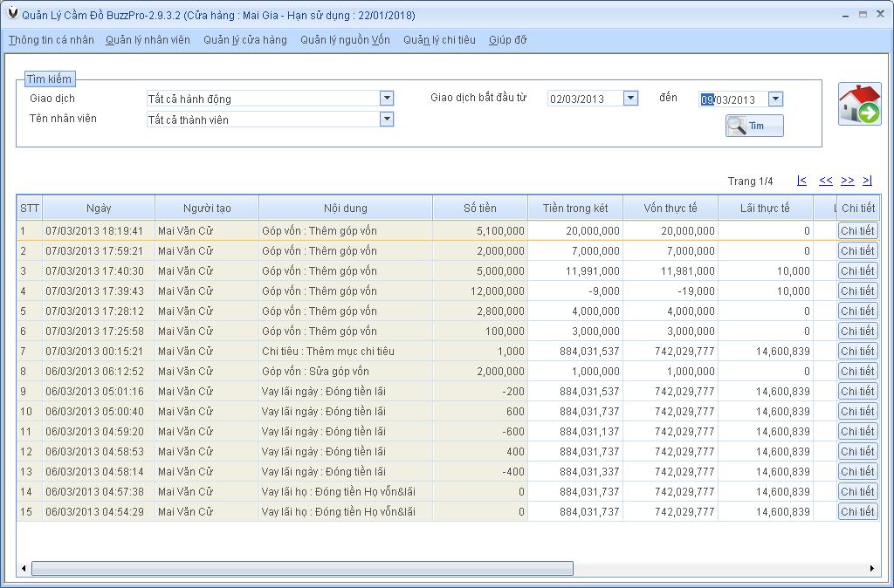Open Chi tiết for row 3
This screenshot has height=588, width=894.
[857, 270]
